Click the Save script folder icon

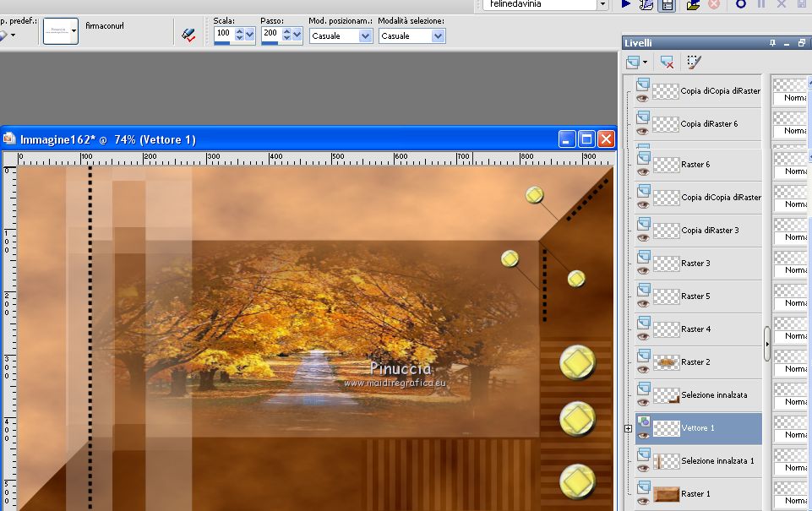click(693, 4)
